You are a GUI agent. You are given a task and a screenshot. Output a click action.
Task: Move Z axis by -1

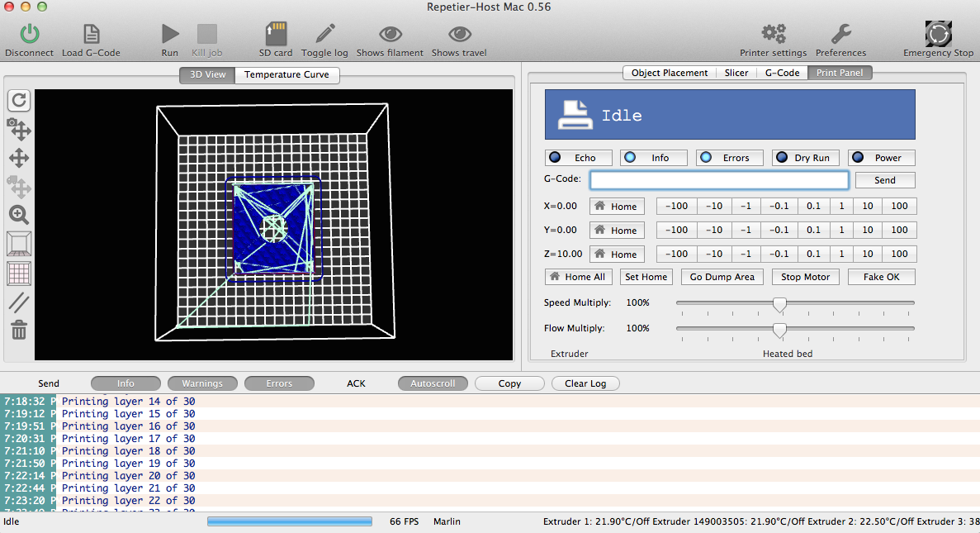[746, 254]
